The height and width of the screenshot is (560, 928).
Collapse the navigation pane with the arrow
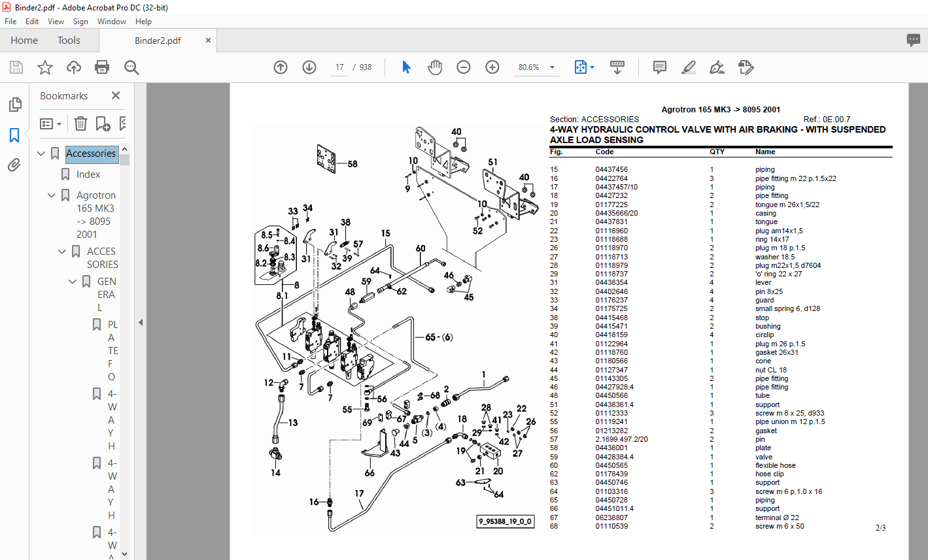(141, 322)
